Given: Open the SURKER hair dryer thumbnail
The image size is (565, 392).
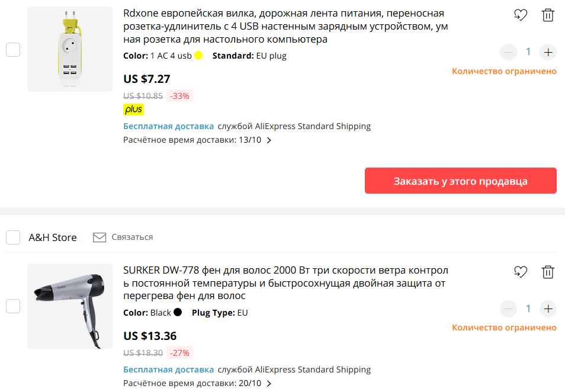Looking at the screenshot, I should [70, 306].
